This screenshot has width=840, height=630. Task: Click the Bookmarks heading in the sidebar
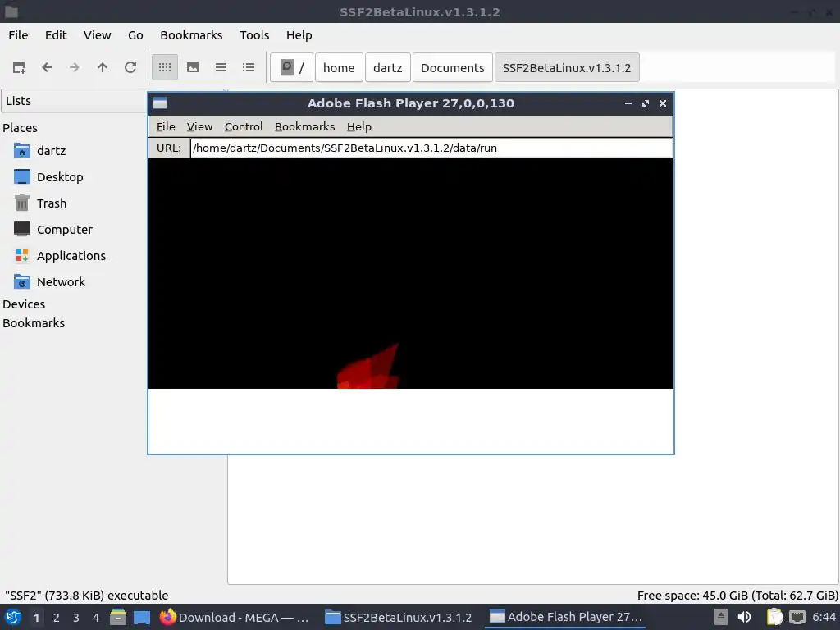pos(33,323)
